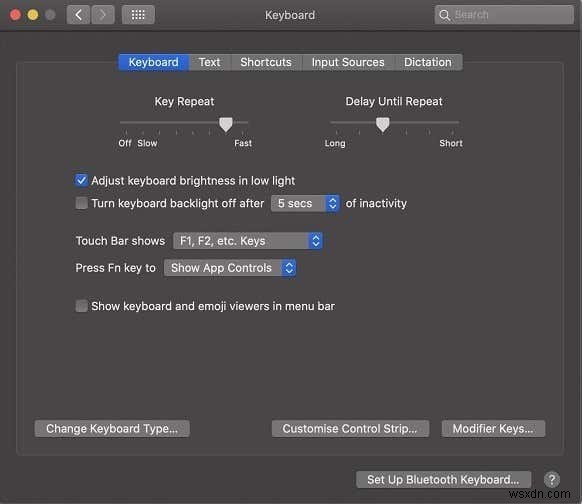Close the Keyboard window with the red button
582x504 pixels.
[15, 15]
